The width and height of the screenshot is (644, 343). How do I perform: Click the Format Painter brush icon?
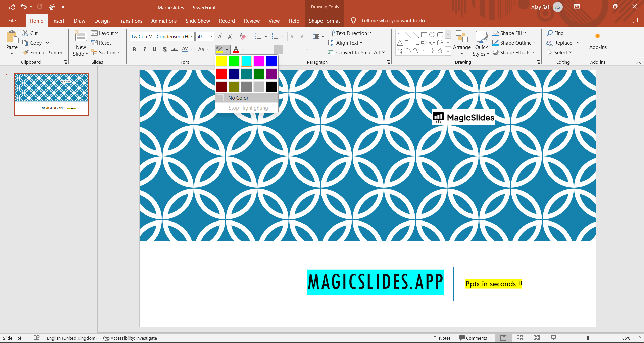[26, 53]
